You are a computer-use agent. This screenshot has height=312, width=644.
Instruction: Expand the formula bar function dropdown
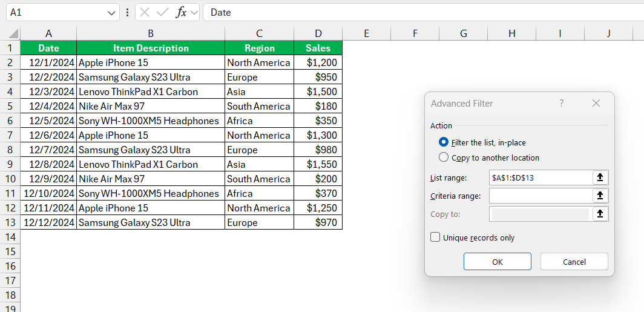(x=194, y=13)
